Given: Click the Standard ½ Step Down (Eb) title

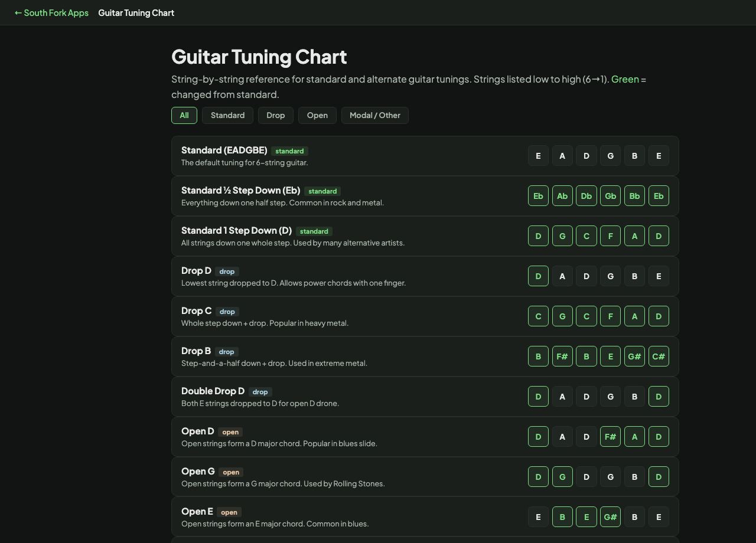Looking at the screenshot, I should (x=241, y=190).
